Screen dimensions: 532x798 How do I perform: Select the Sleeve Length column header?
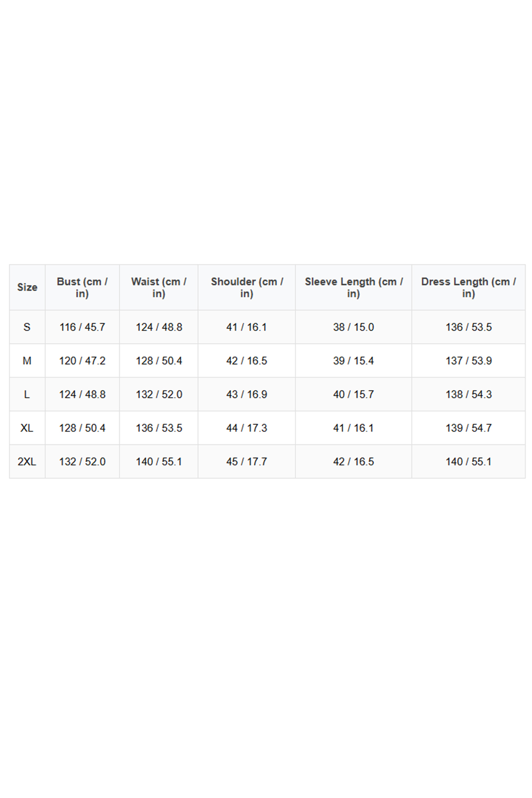[x=354, y=288]
